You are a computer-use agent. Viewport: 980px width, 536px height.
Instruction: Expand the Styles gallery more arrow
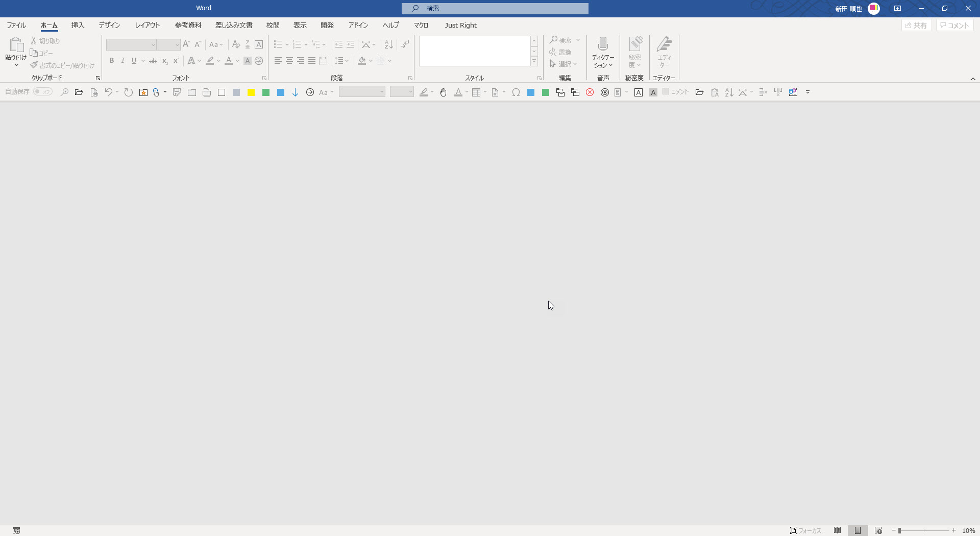coord(534,62)
